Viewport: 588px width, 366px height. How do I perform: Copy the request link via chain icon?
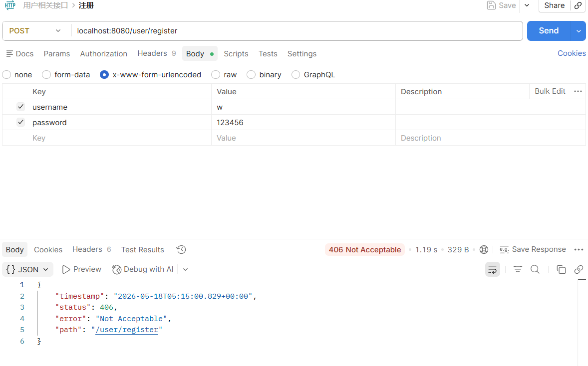coord(578,5)
